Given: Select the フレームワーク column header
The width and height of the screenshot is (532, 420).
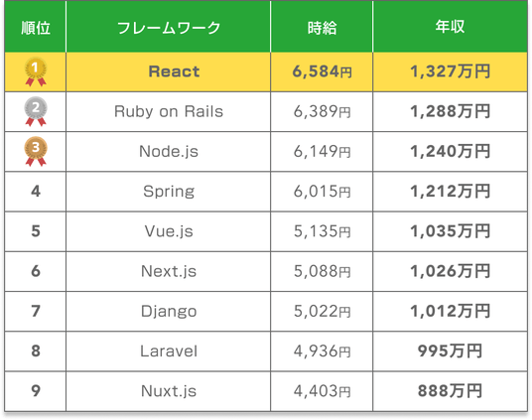Looking at the screenshot, I should pyautogui.click(x=169, y=27).
